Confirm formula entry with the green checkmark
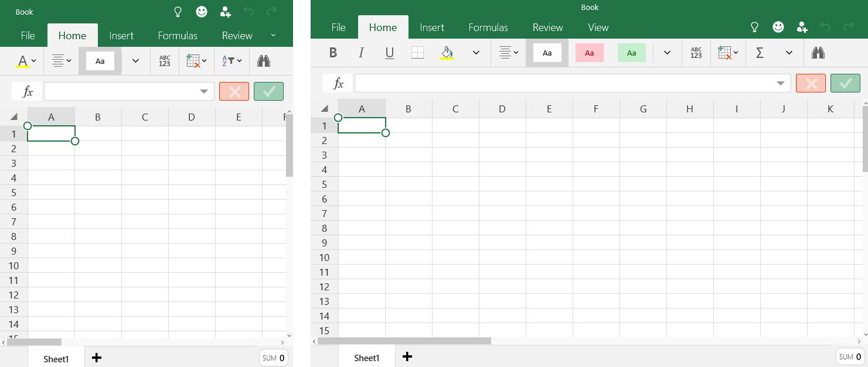Image resolution: width=868 pixels, height=367 pixels. coord(845,83)
